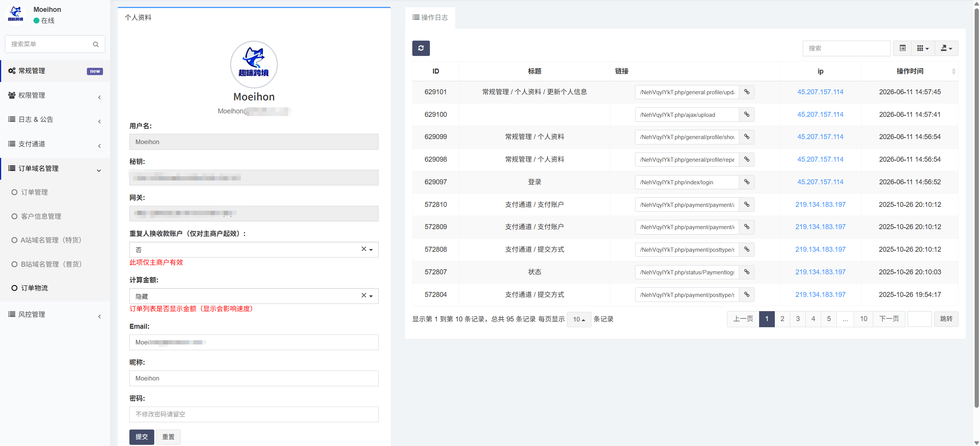Open IP link 45.207.157.114 in first row
This screenshot has height=446, width=980.
820,92
